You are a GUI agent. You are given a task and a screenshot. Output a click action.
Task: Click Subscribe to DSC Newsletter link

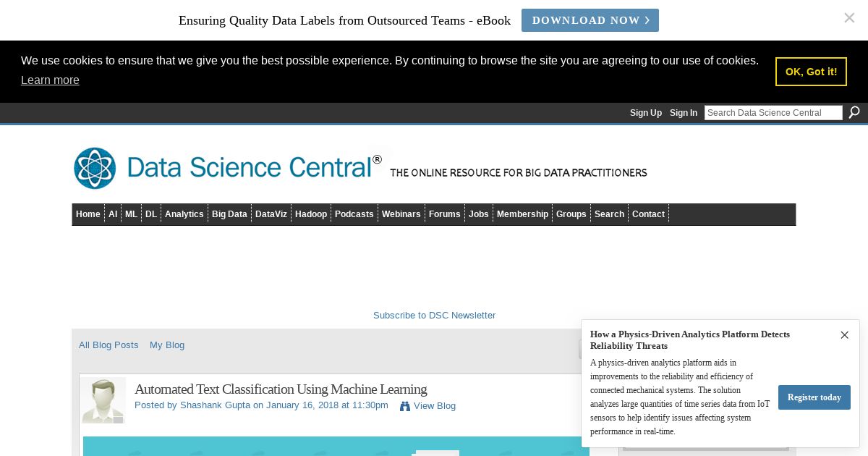pos(434,316)
